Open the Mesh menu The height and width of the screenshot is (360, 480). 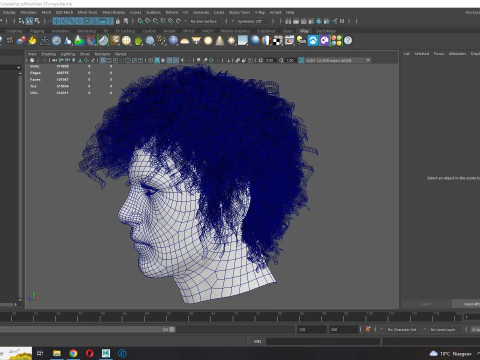pos(46,12)
